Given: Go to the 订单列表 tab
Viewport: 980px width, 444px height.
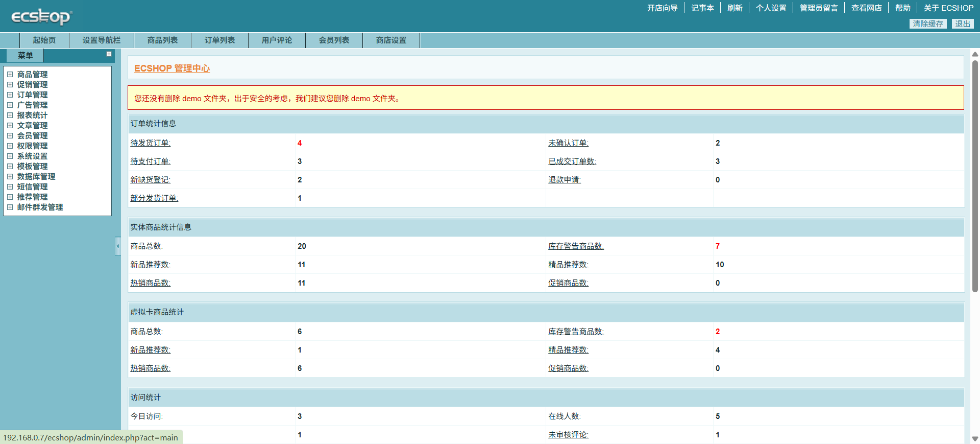Looking at the screenshot, I should tap(220, 40).
